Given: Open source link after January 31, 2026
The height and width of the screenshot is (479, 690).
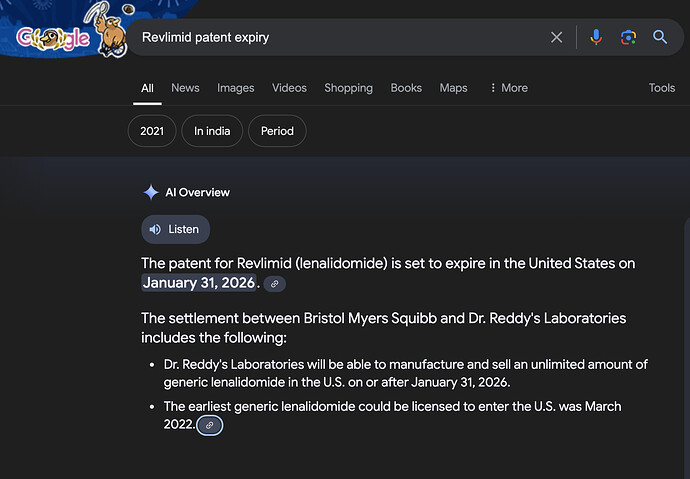Looking at the screenshot, I should pos(275,284).
